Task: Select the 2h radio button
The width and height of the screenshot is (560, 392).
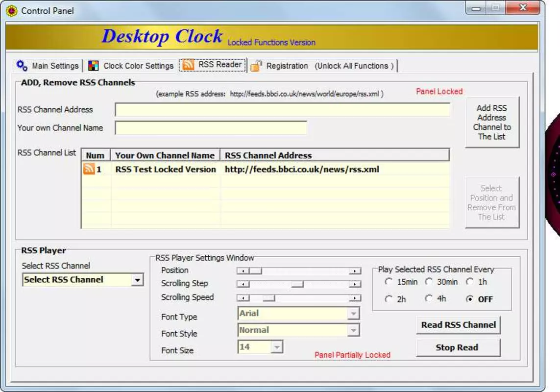Action: (389, 299)
